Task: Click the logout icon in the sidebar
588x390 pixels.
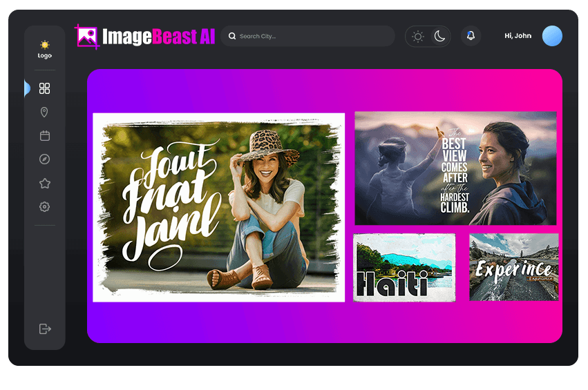Action: [45, 329]
